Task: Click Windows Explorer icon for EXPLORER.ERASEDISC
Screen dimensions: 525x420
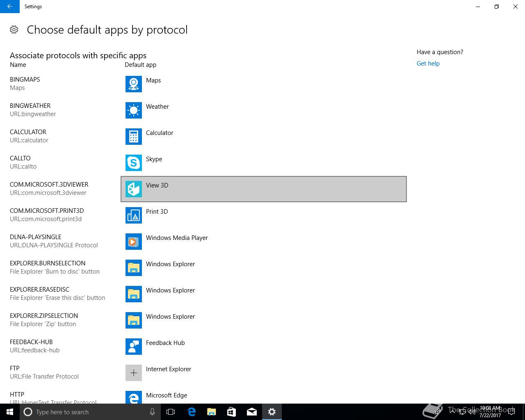Action: [x=134, y=294]
